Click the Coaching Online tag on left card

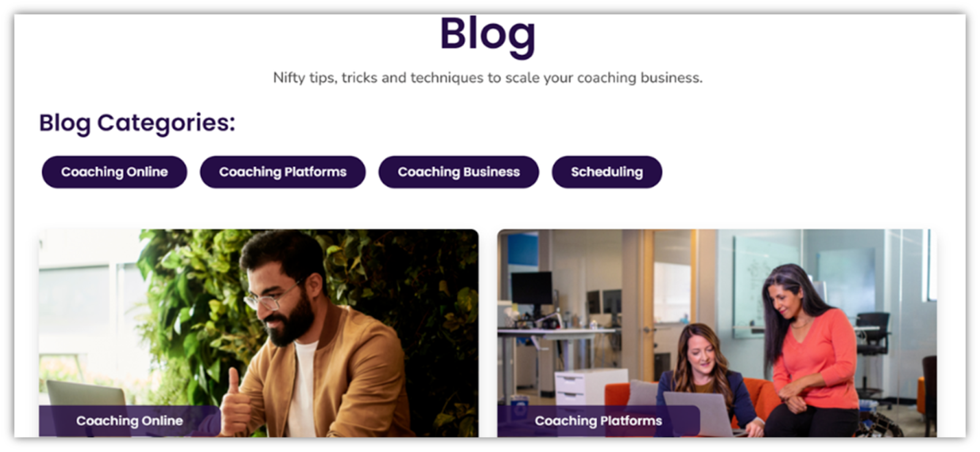(130, 421)
